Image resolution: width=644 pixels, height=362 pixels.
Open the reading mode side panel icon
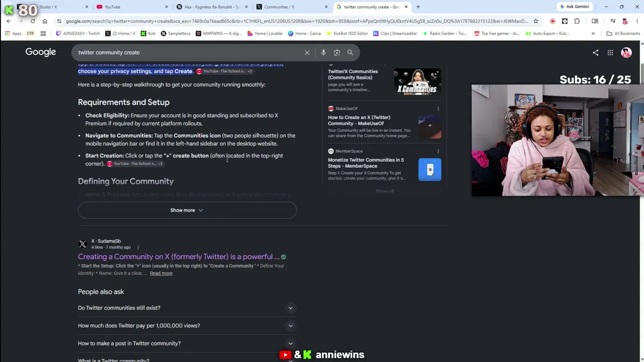click(595, 21)
